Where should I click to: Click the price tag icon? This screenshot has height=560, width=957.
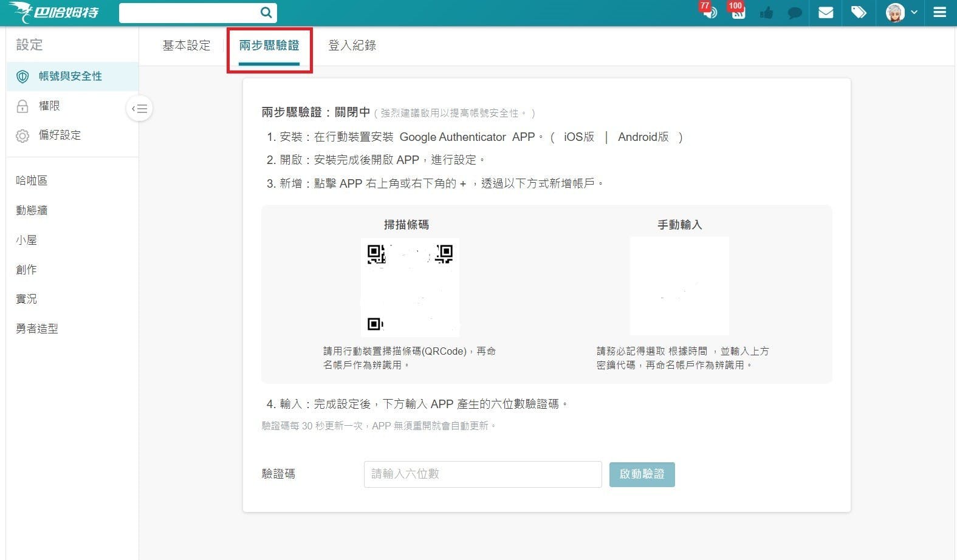click(859, 12)
